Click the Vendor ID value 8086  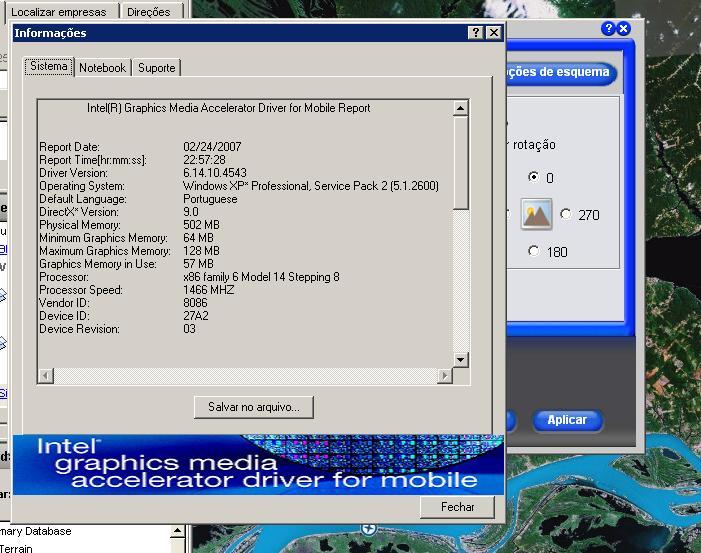click(x=195, y=303)
